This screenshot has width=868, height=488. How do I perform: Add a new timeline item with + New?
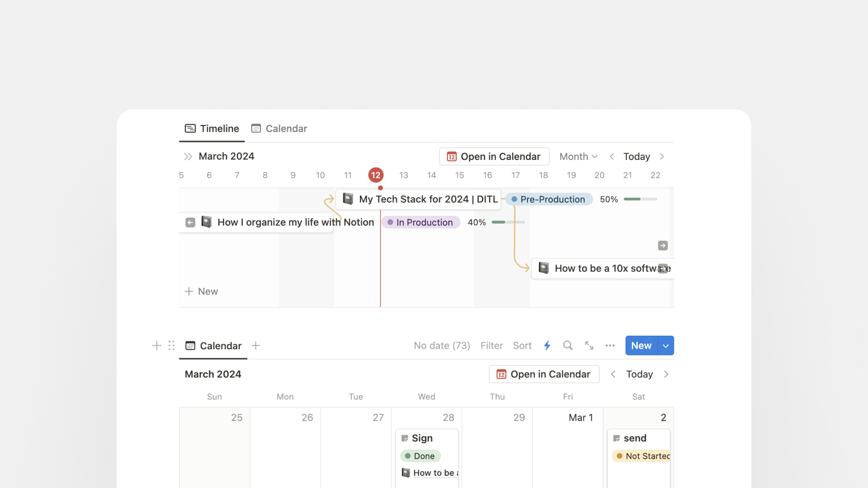click(x=201, y=291)
